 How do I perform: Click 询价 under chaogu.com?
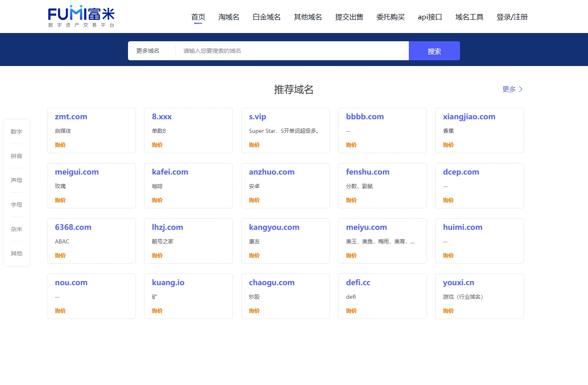(254, 311)
